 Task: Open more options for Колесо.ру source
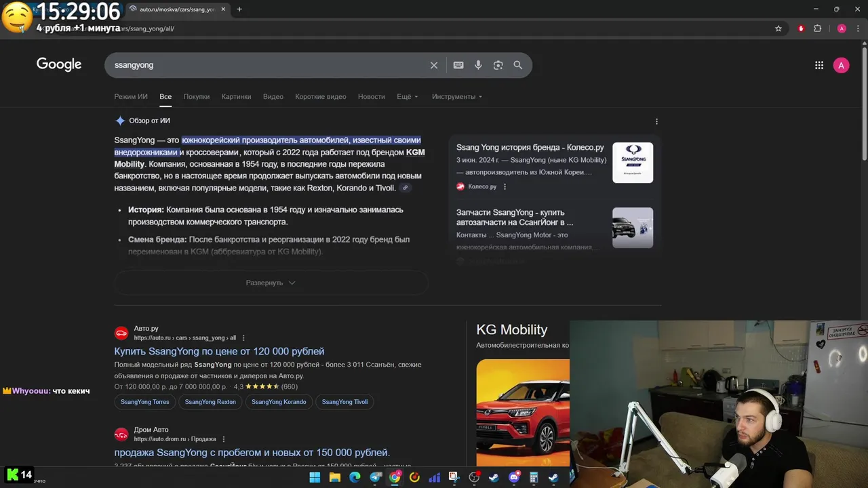[x=505, y=186]
